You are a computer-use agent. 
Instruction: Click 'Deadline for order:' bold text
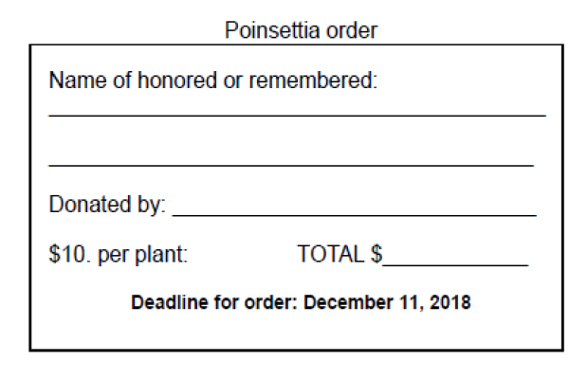click(x=214, y=302)
